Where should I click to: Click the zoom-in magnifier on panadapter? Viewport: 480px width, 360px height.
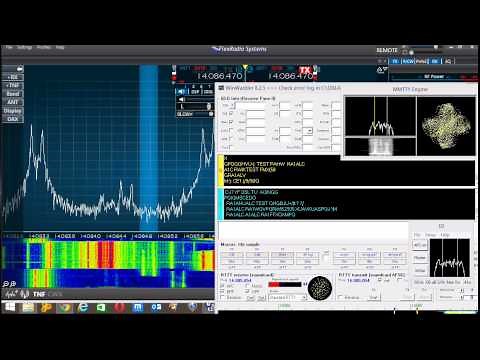click(13, 284)
